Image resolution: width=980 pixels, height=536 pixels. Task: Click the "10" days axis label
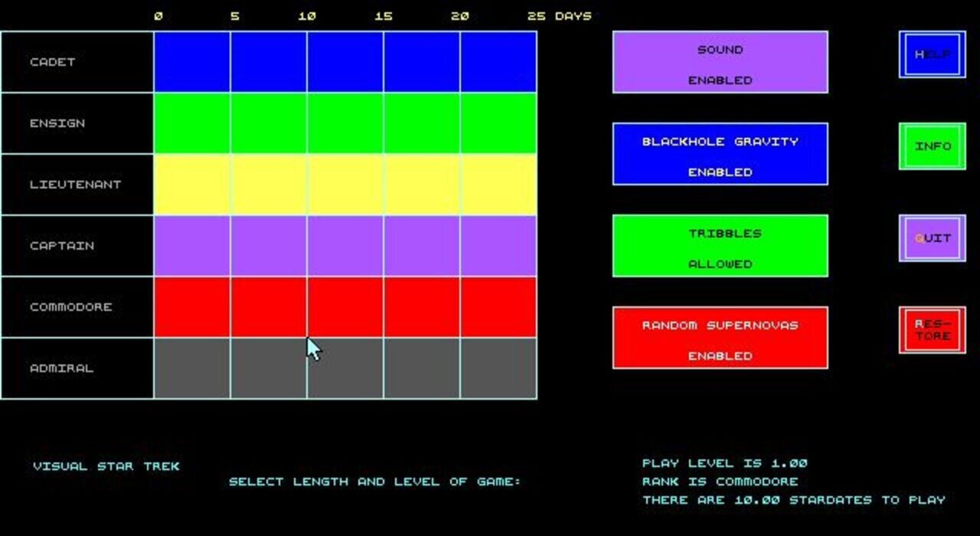coord(307,16)
